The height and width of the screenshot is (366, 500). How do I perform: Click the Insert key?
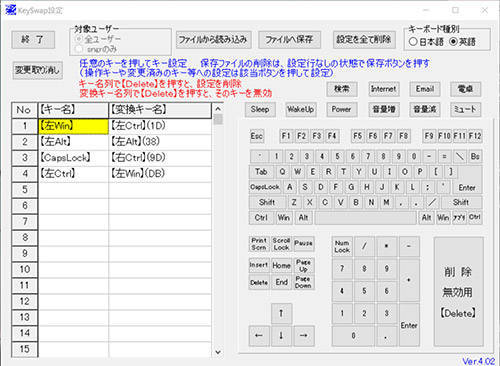pos(259,265)
